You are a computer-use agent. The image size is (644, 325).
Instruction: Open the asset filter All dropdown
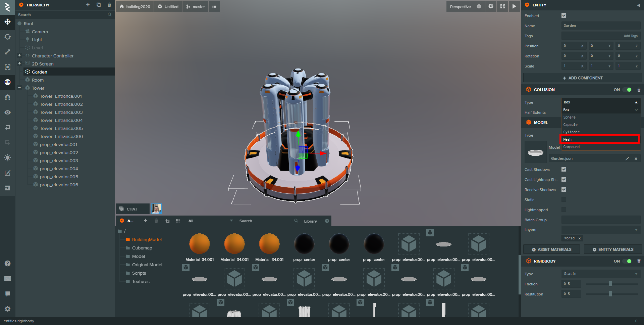coord(210,221)
